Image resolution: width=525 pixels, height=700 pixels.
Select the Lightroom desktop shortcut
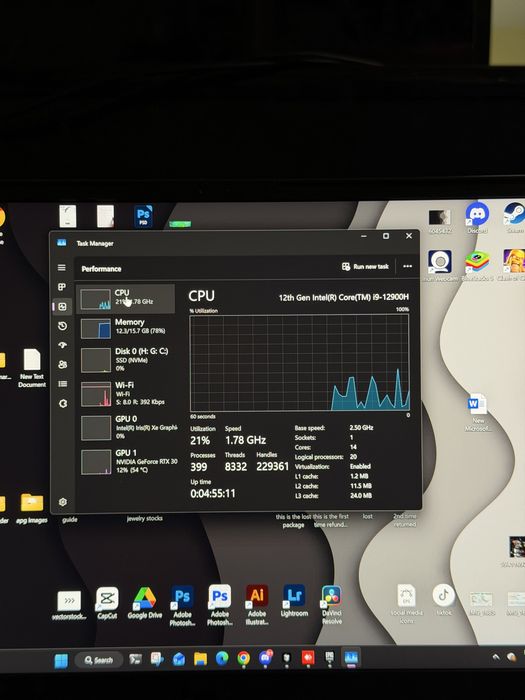click(294, 601)
